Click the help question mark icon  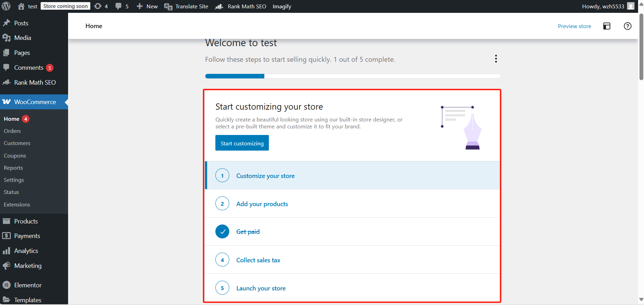pyautogui.click(x=627, y=26)
